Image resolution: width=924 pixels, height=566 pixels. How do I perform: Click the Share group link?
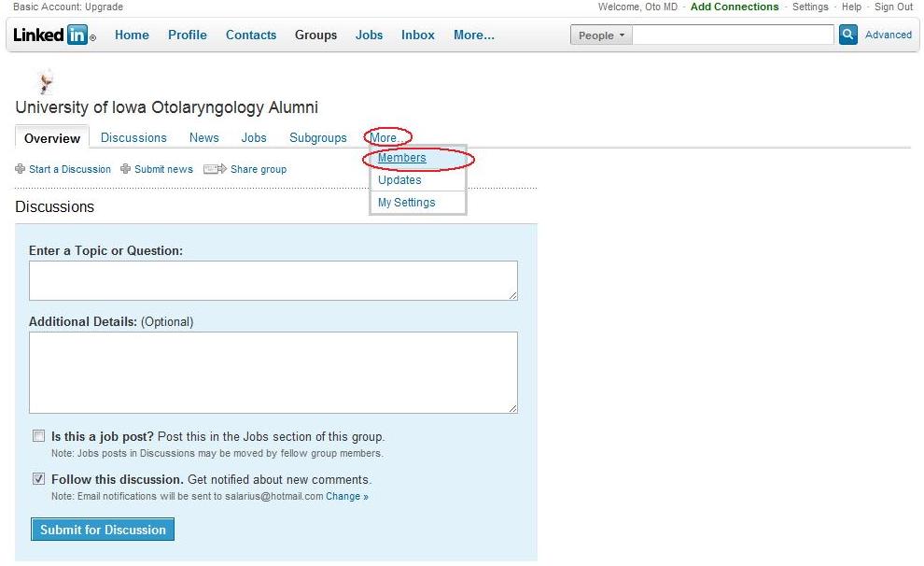tap(259, 169)
